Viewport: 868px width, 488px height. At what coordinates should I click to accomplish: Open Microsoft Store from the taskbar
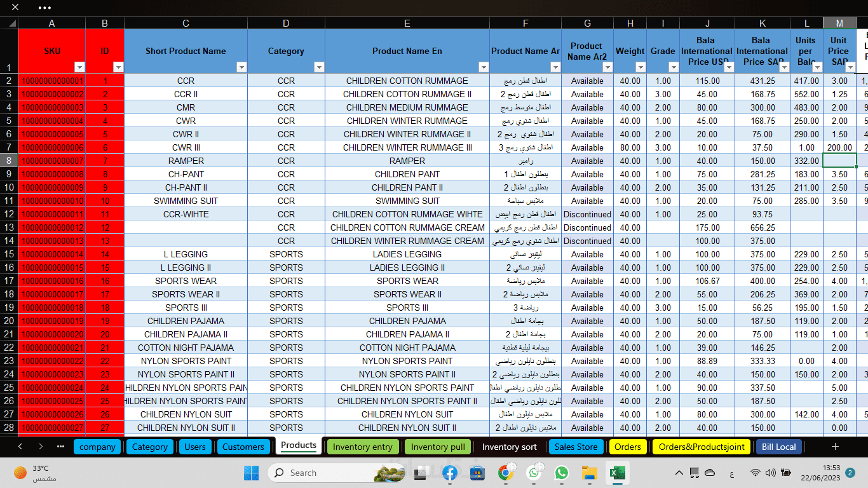click(478, 473)
